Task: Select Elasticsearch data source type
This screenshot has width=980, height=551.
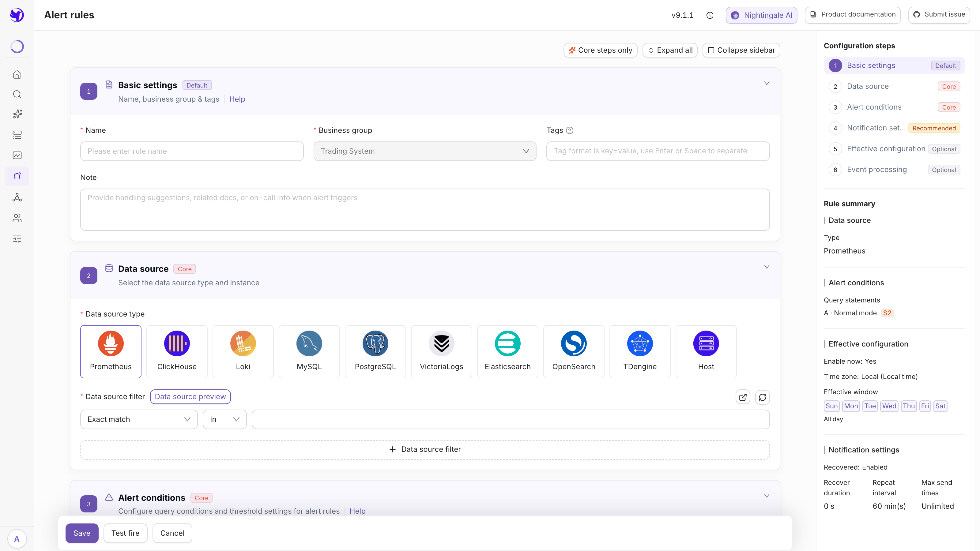Action: pyautogui.click(x=507, y=352)
